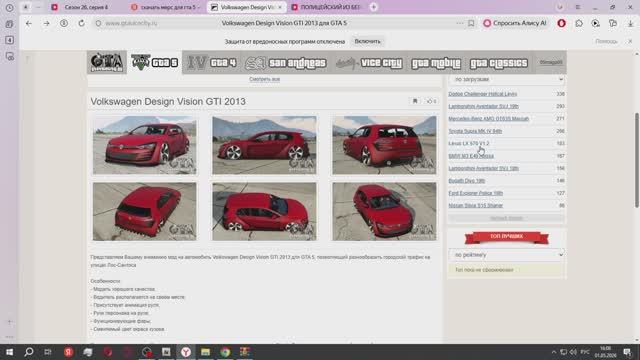This screenshot has height=360, width=640.
Task: Open the Bugatti Divo link
Action: coord(467,180)
